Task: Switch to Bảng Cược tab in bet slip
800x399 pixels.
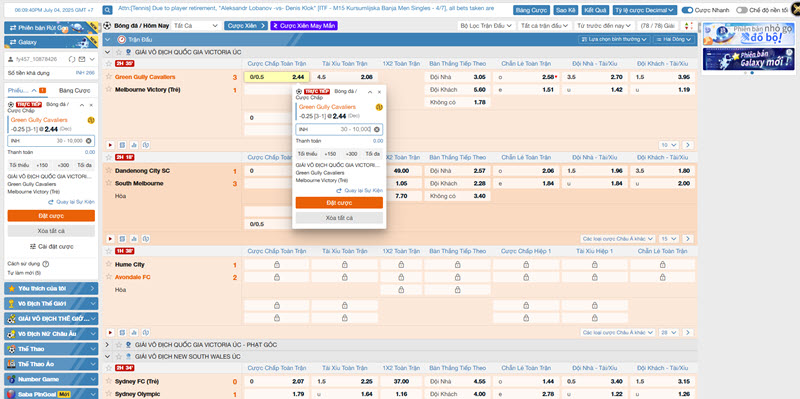Action: pos(74,90)
